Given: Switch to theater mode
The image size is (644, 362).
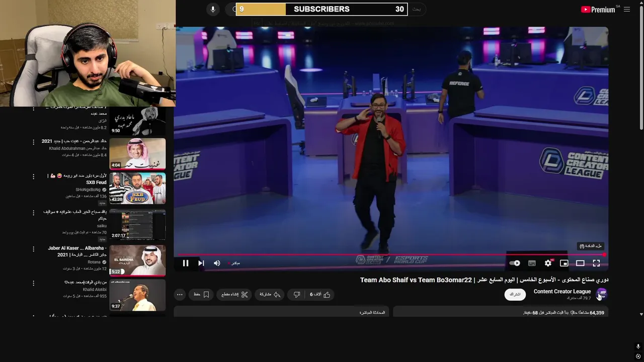Looking at the screenshot, I should [580, 263].
